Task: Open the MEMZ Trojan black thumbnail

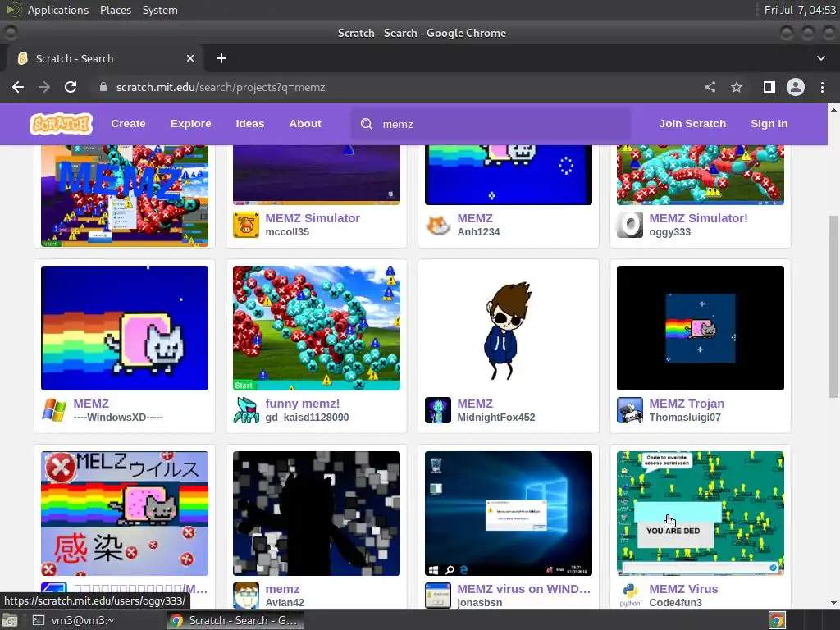Action: pos(701,328)
